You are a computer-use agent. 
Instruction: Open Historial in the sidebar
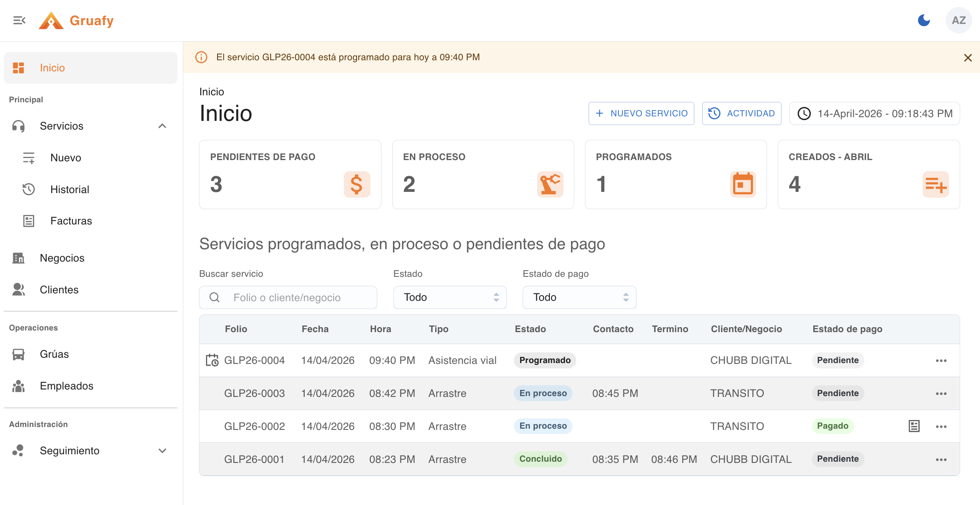(90, 189)
